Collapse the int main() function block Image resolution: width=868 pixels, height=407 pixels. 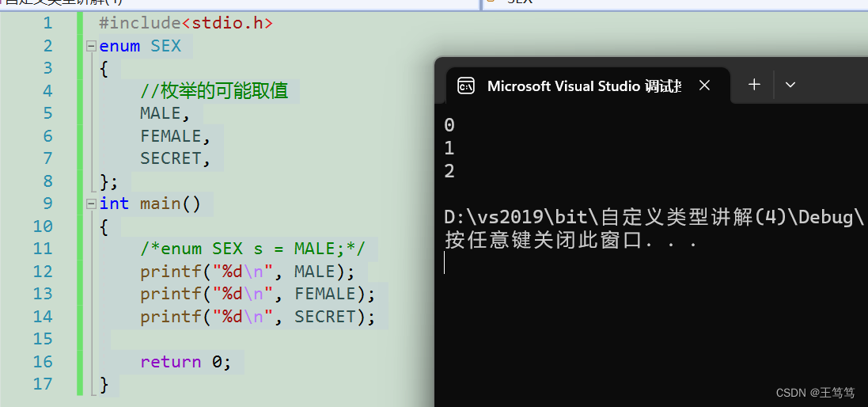pyautogui.click(x=91, y=204)
